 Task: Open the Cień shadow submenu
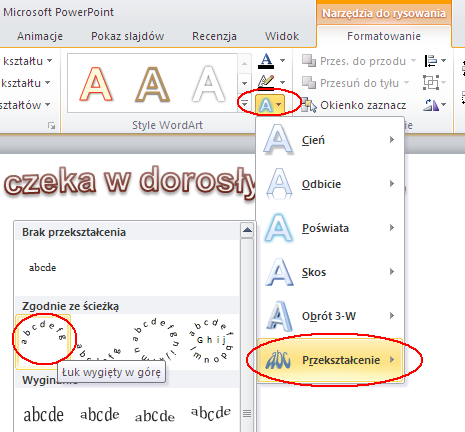pyautogui.click(x=330, y=140)
